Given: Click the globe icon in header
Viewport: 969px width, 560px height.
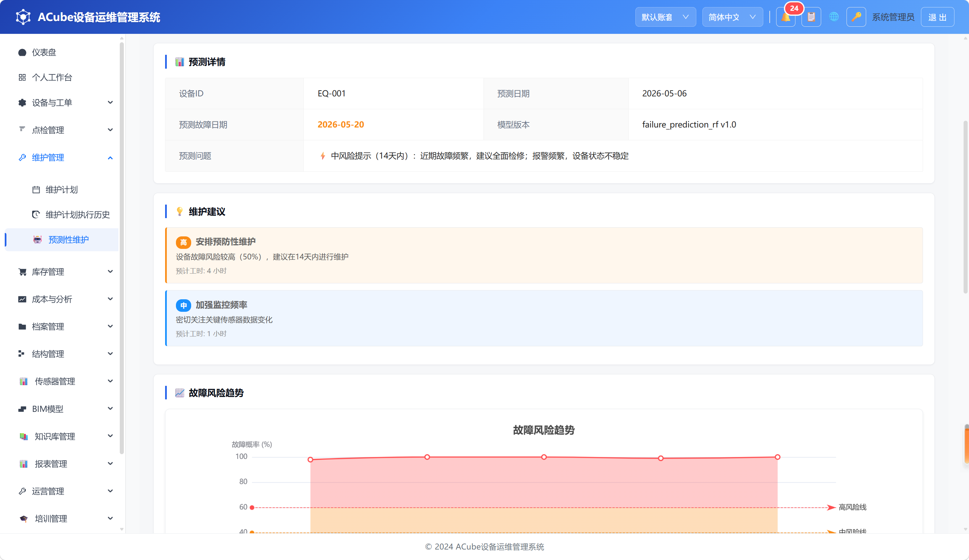Looking at the screenshot, I should pyautogui.click(x=834, y=17).
